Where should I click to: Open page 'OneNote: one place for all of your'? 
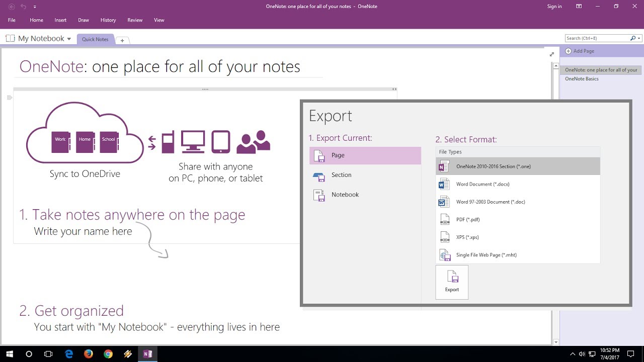(x=601, y=70)
